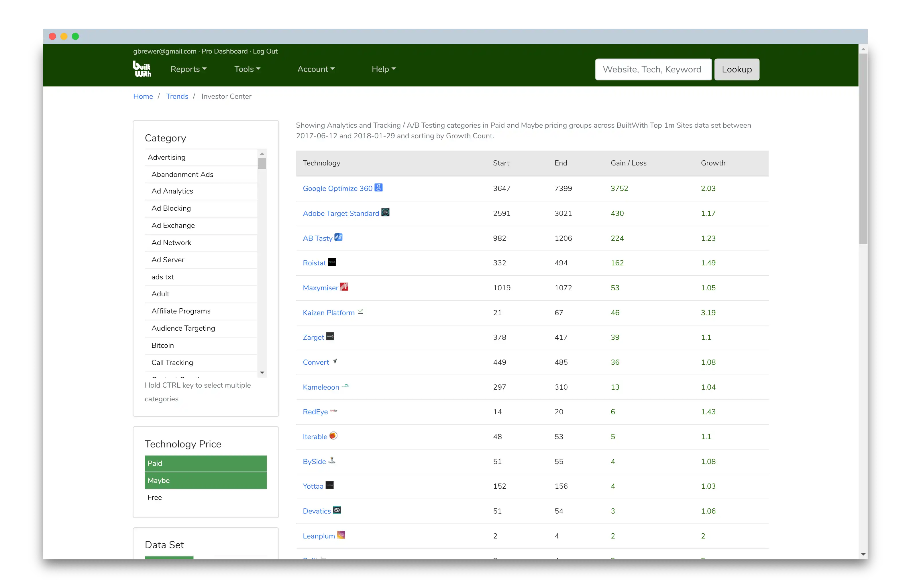Select the Advertising category
The image size is (911, 588).
(x=201, y=157)
